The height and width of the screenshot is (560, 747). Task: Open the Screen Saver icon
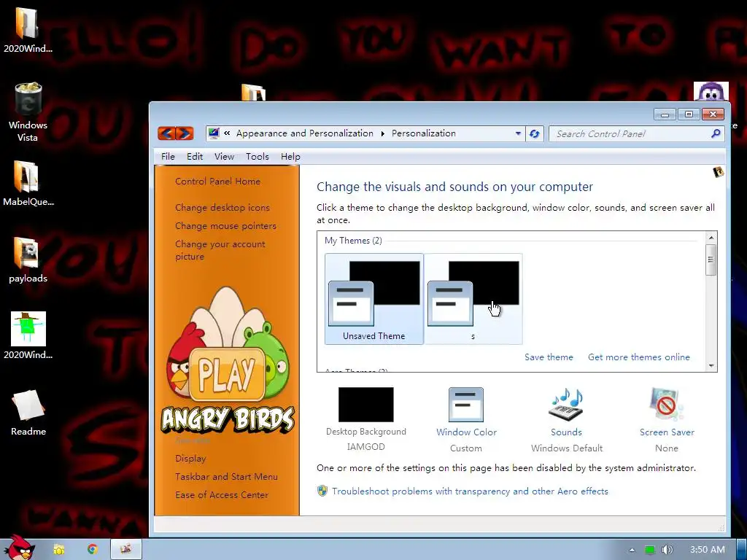667,404
